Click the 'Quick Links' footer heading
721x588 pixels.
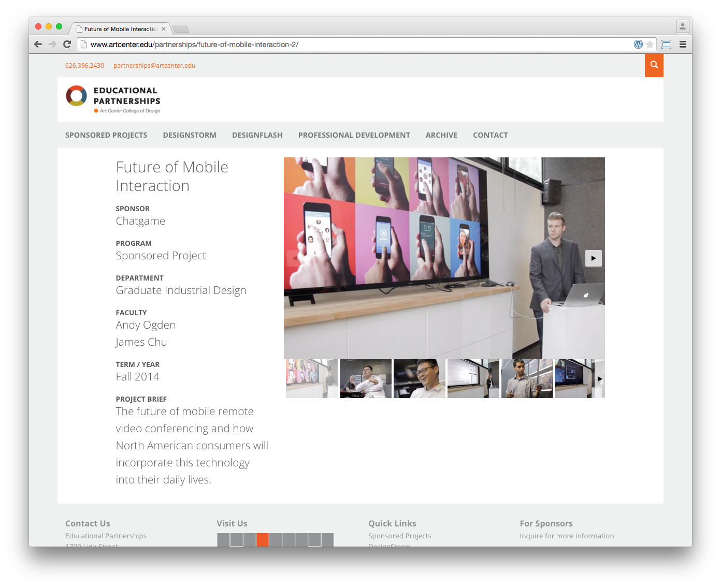[392, 523]
